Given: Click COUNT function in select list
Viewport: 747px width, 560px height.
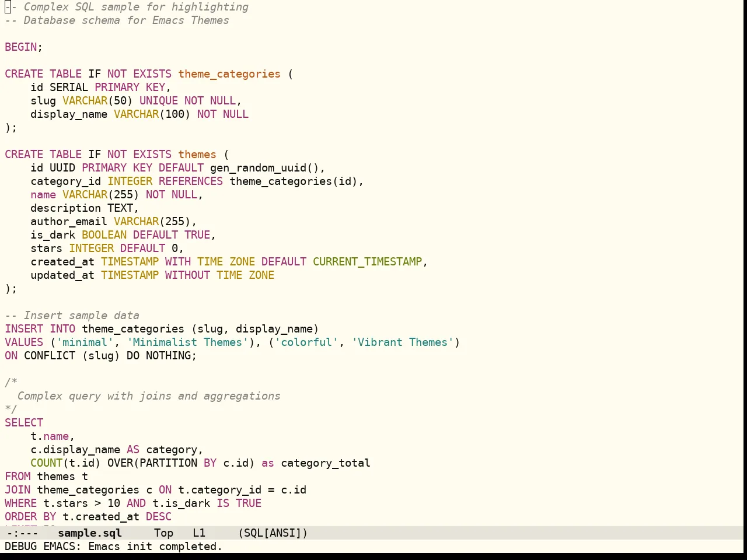Looking at the screenshot, I should pyautogui.click(x=47, y=463).
